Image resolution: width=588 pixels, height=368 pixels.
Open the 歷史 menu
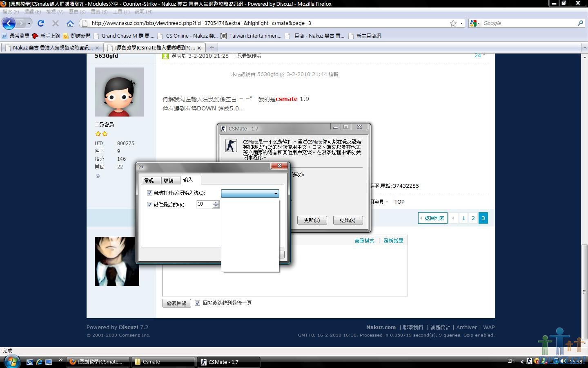[x=77, y=12]
